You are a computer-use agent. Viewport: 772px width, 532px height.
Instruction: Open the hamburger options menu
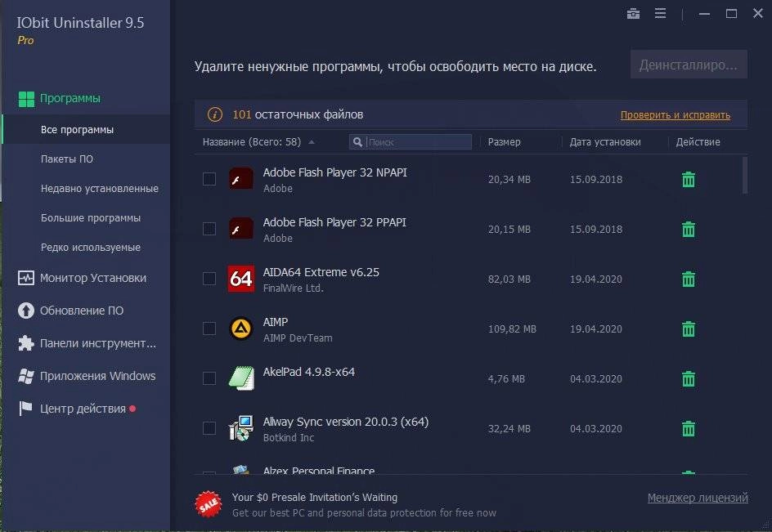[x=660, y=14]
